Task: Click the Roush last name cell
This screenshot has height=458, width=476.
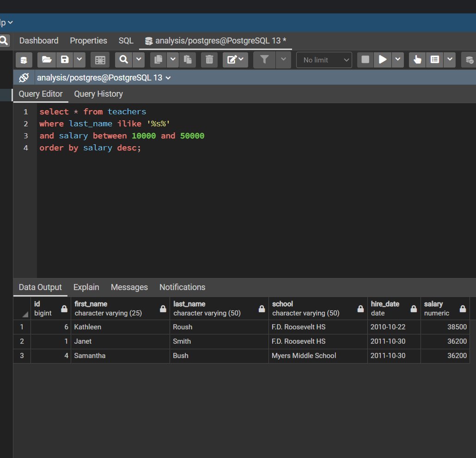Action: pyautogui.click(x=219, y=327)
